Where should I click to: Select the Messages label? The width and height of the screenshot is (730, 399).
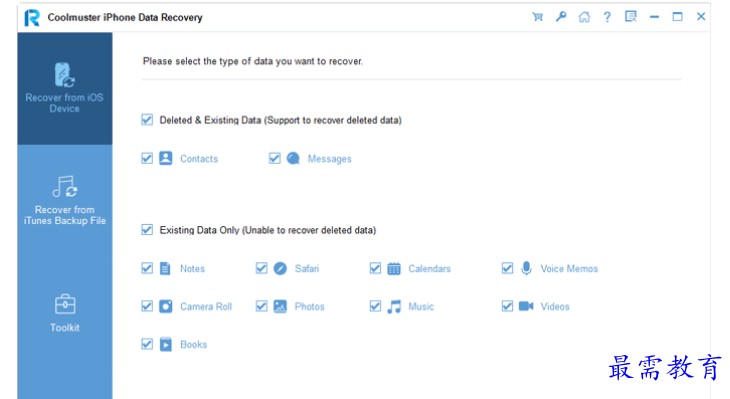[x=329, y=159]
